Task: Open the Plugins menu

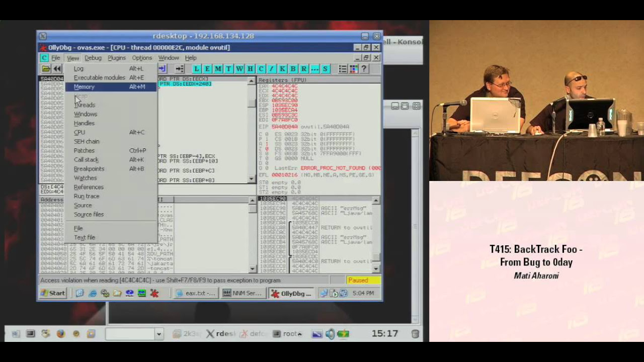Action: pyautogui.click(x=117, y=58)
